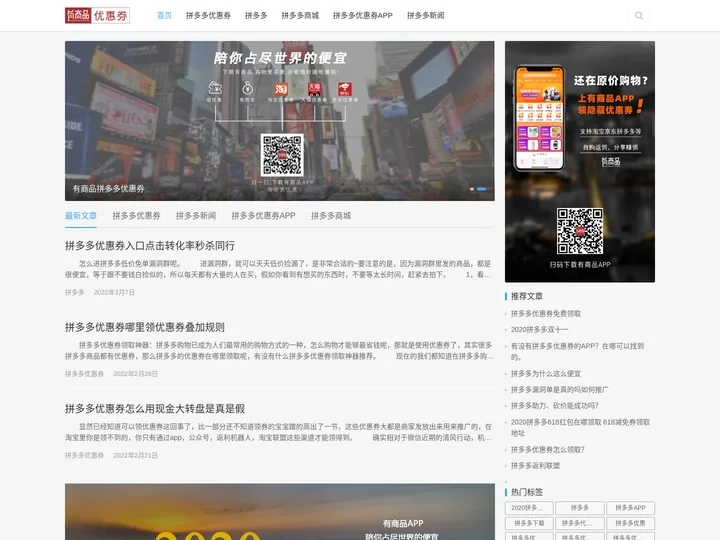Switch to the 拼多多新闻 article tab
Viewport: 720px width, 540px height.
[196, 216]
